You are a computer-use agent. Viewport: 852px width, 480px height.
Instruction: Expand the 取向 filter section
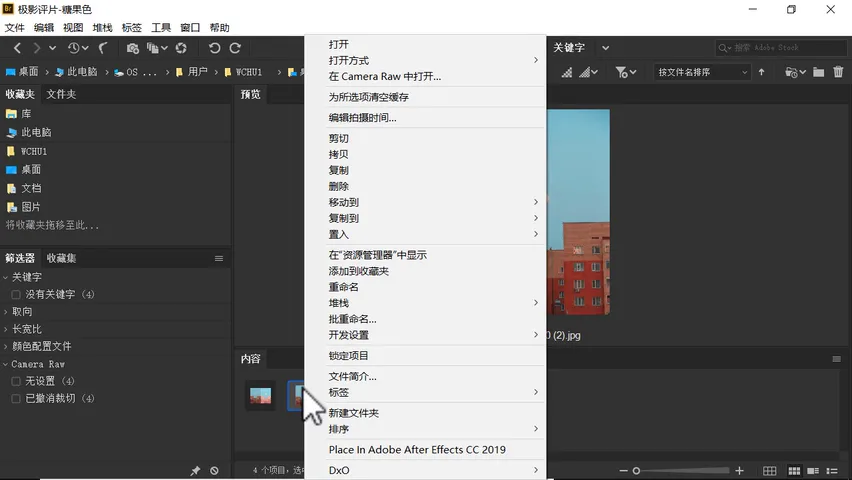(x=5, y=311)
